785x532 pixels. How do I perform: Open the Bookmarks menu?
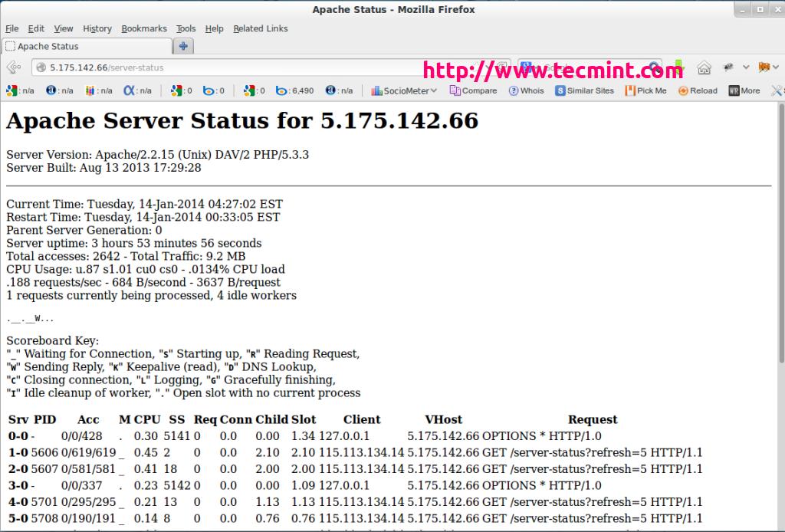tap(143, 28)
